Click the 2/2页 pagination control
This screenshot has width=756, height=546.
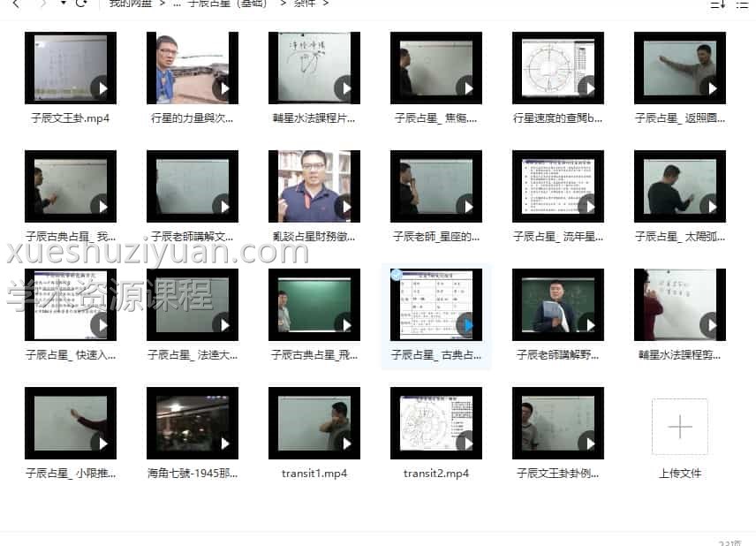(727, 542)
